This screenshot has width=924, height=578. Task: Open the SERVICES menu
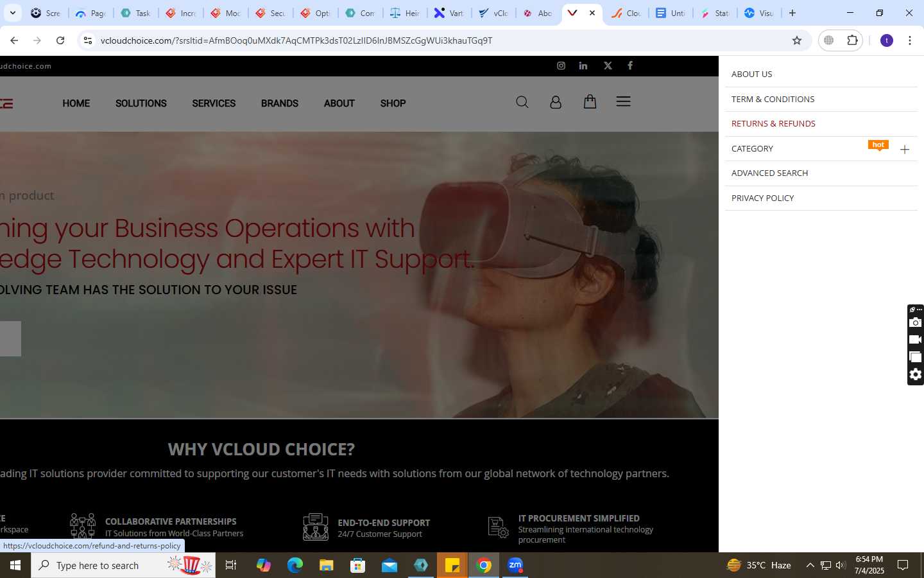pos(214,103)
